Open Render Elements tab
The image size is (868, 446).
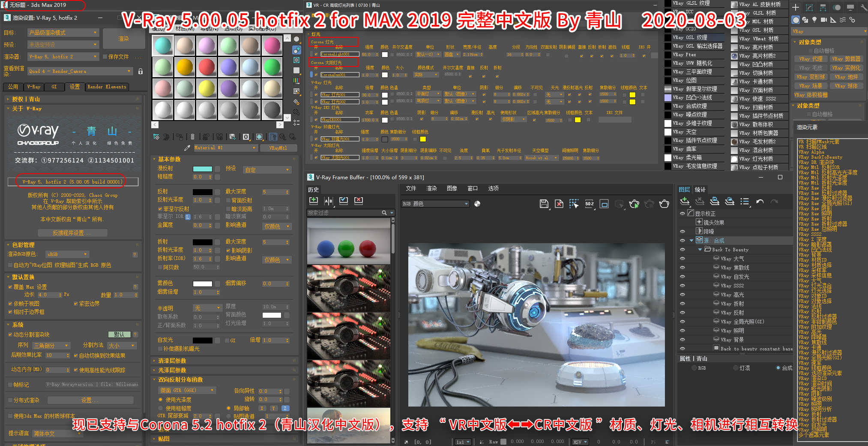107,87
